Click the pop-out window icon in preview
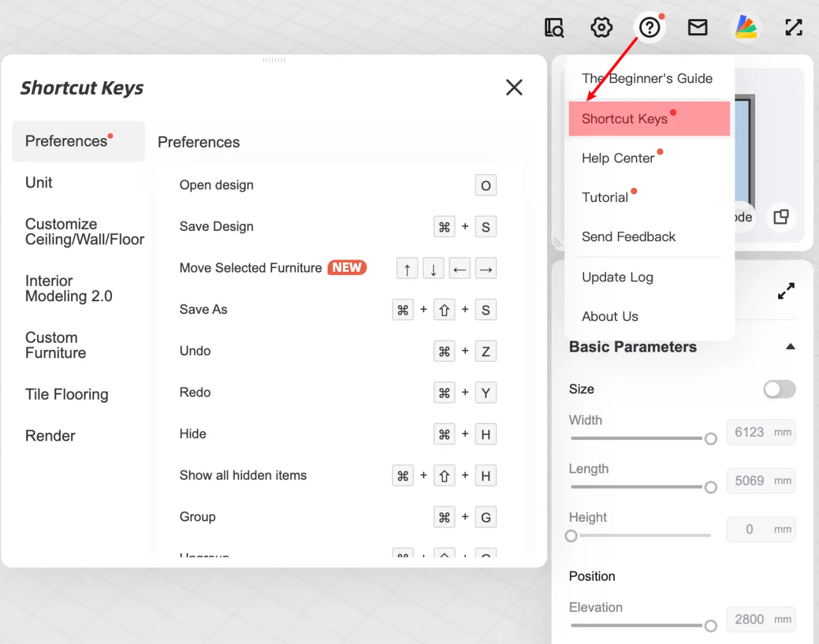 click(x=781, y=217)
